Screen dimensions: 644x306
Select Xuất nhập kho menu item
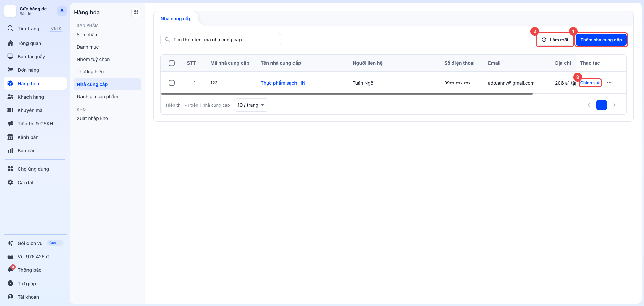[x=107, y=118]
